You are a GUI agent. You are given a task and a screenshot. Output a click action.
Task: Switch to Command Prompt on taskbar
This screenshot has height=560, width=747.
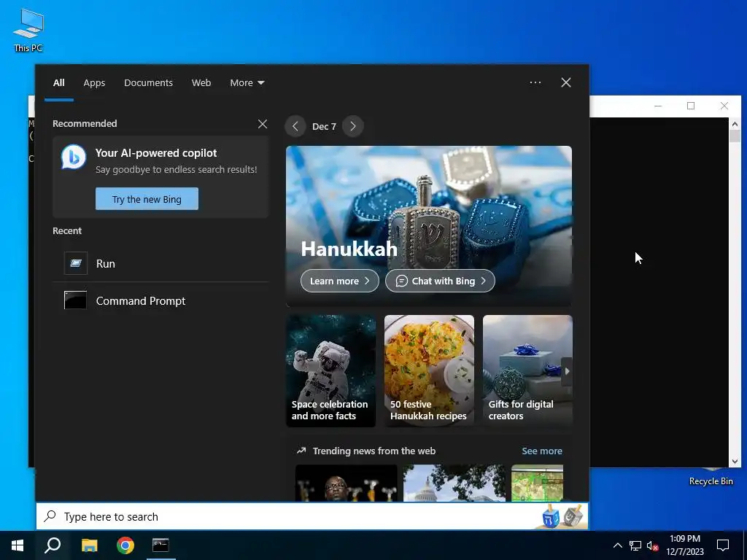pos(160,545)
